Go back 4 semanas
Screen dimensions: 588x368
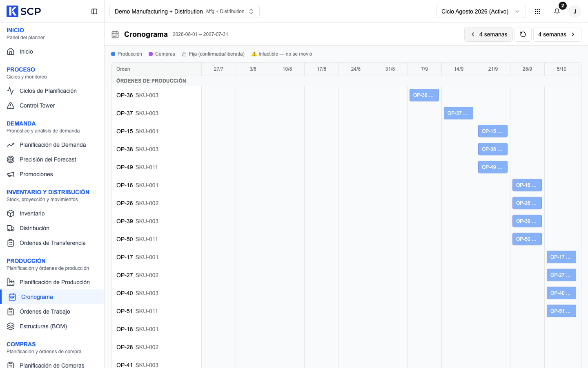click(488, 34)
